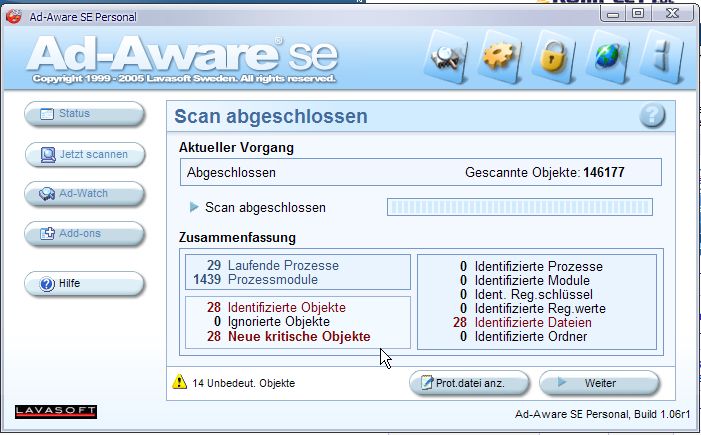Click 'Gescannte Objekte: 146177' value
The image size is (701, 435).
point(545,172)
